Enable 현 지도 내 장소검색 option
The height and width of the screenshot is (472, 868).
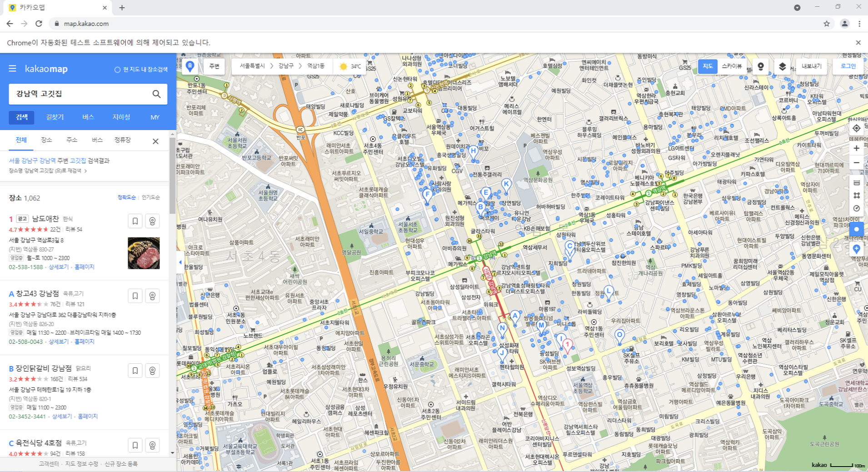[x=141, y=70]
